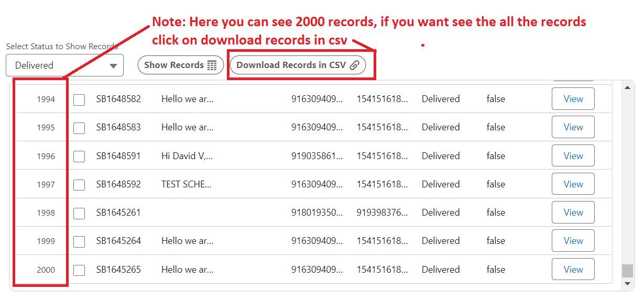
Task: Click scrollbar up arrow
Action: [627, 87]
